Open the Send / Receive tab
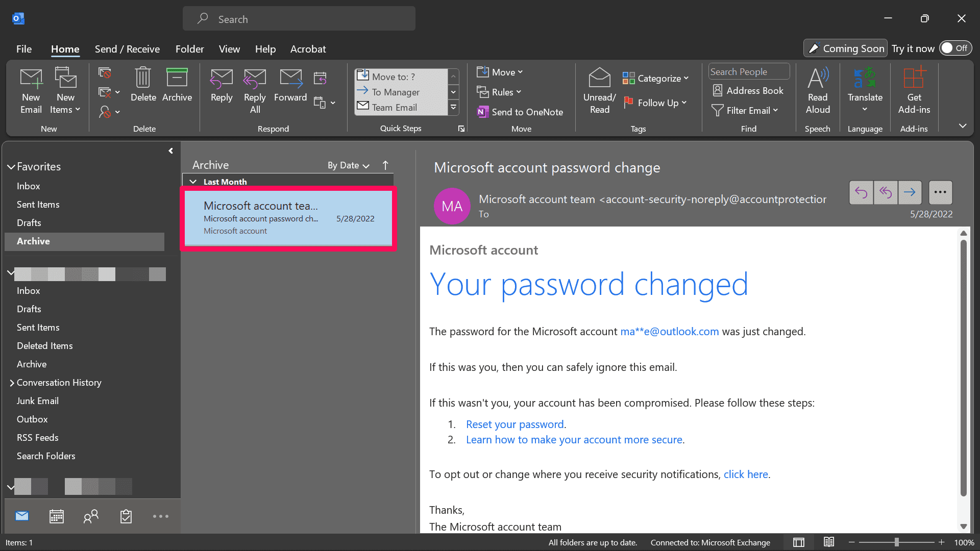Screen dimensions: 980x551 click(x=127, y=49)
